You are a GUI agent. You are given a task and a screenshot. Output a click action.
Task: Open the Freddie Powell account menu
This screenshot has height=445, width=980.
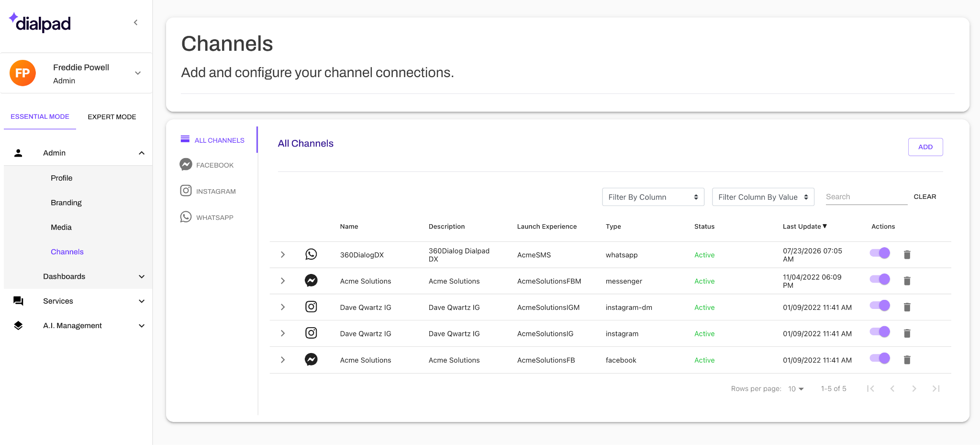click(x=138, y=73)
